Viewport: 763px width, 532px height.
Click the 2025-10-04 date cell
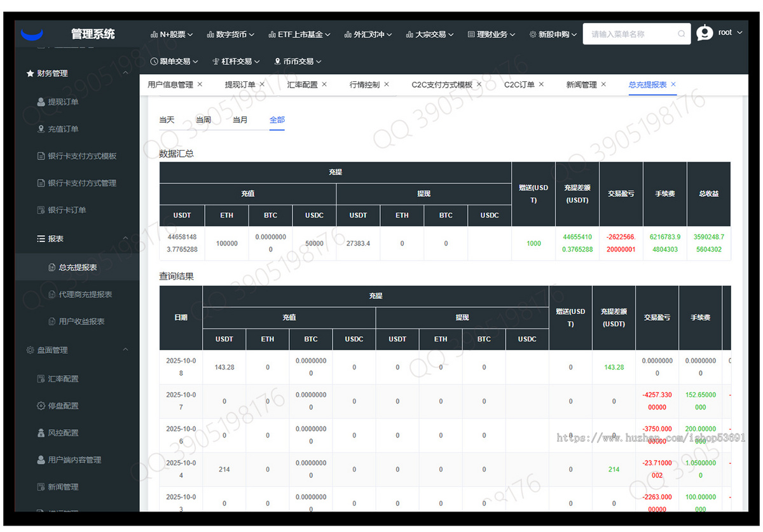pos(181,469)
